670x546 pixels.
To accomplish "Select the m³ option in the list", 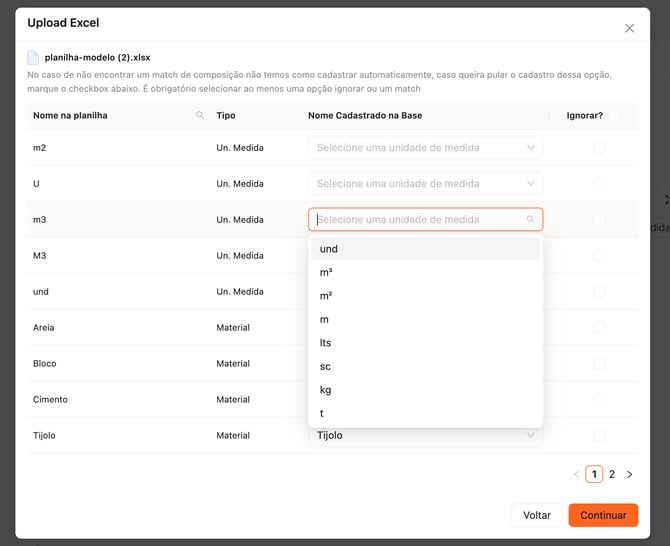I will point(327,272).
